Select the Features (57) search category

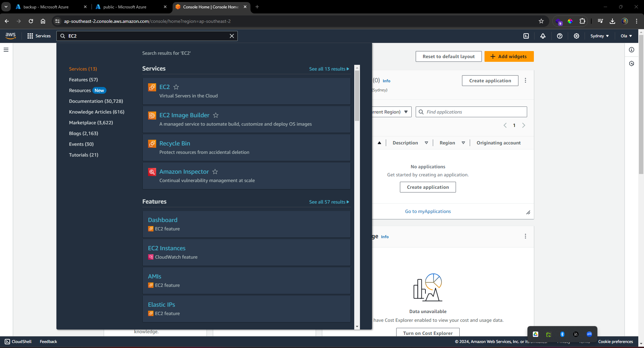point(83,80)
